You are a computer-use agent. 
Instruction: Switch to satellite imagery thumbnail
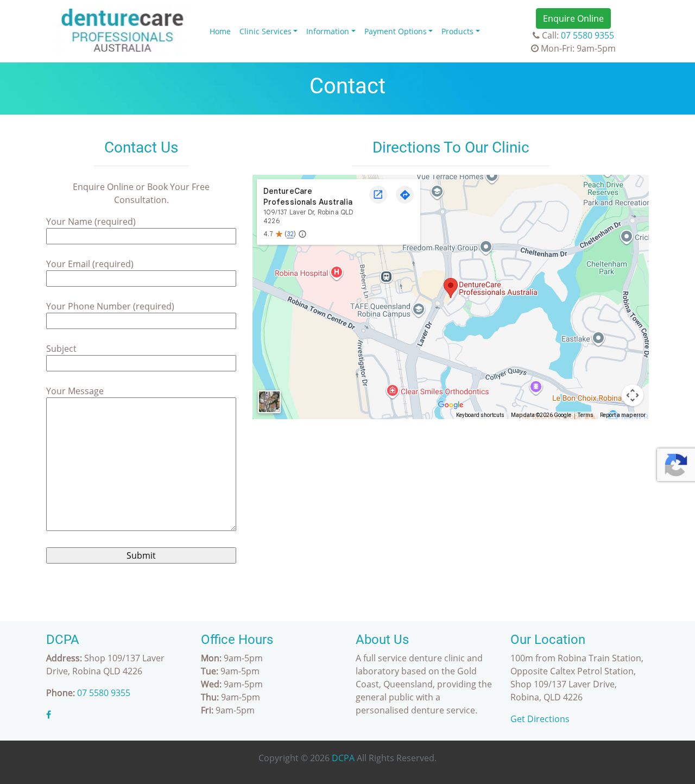click(269, 402)
